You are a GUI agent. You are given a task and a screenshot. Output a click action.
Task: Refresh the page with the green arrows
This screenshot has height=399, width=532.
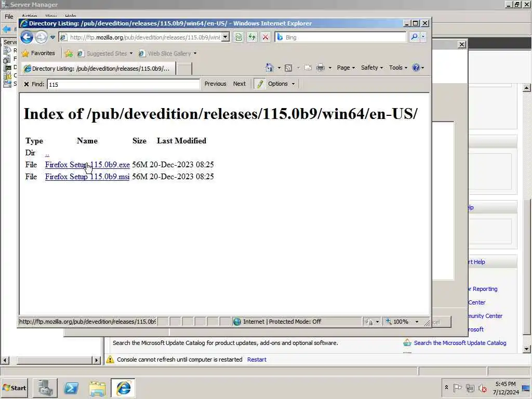point(252,37)
